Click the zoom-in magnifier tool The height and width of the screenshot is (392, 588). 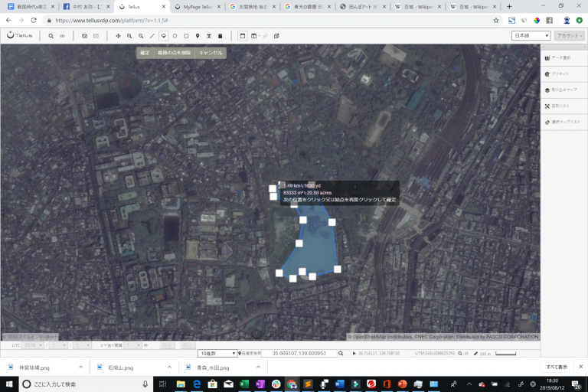click(129, 36)
